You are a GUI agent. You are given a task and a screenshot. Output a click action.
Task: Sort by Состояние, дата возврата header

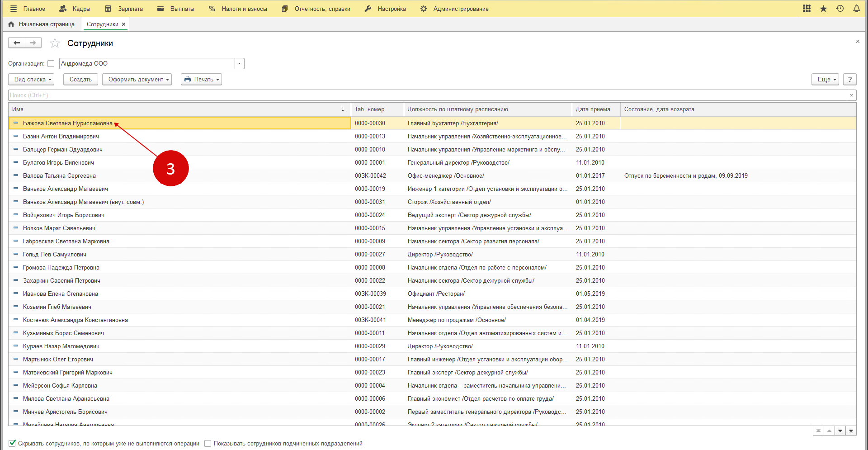[x=738, y=109]
